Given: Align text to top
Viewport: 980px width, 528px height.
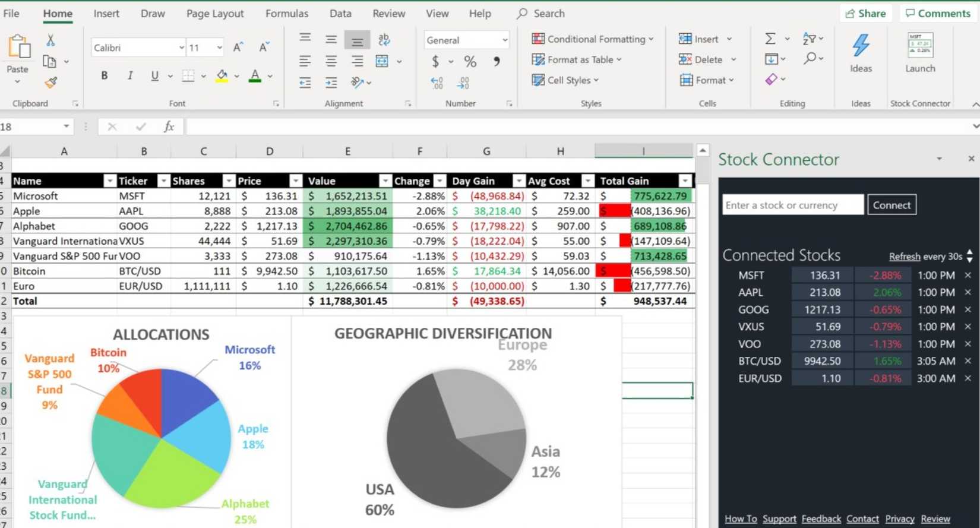Looking at the screenshot, I should click(305, 38).
